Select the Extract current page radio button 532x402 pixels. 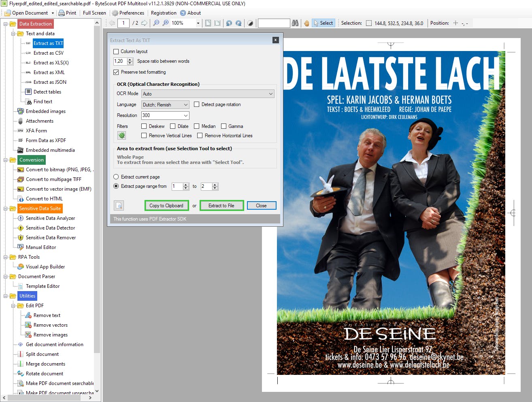116,177
